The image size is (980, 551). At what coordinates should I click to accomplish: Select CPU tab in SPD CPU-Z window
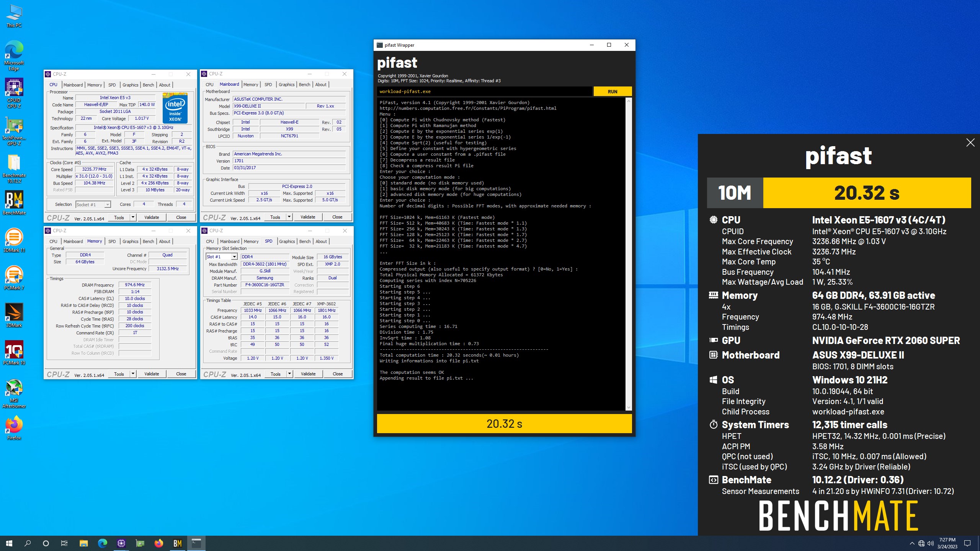(210, 241)
